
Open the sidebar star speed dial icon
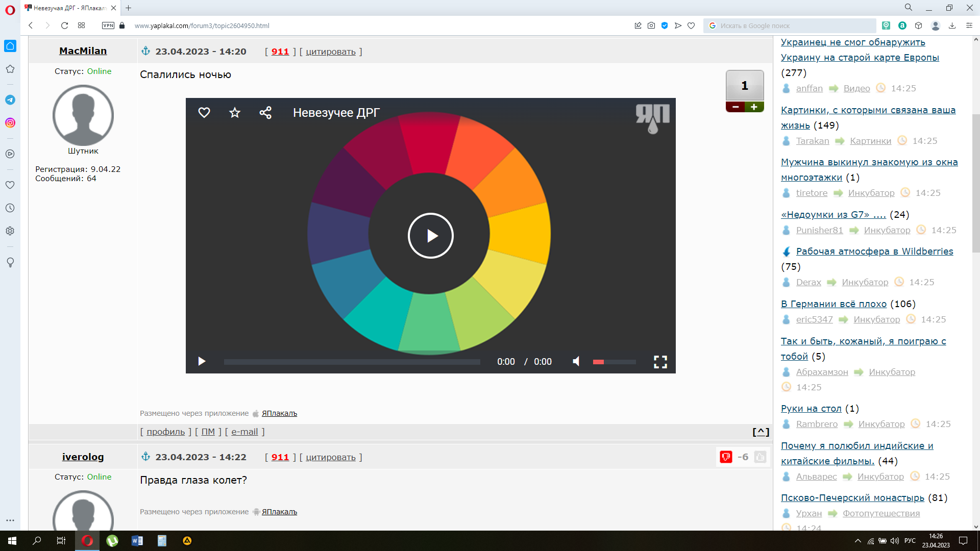click(10, 69)
